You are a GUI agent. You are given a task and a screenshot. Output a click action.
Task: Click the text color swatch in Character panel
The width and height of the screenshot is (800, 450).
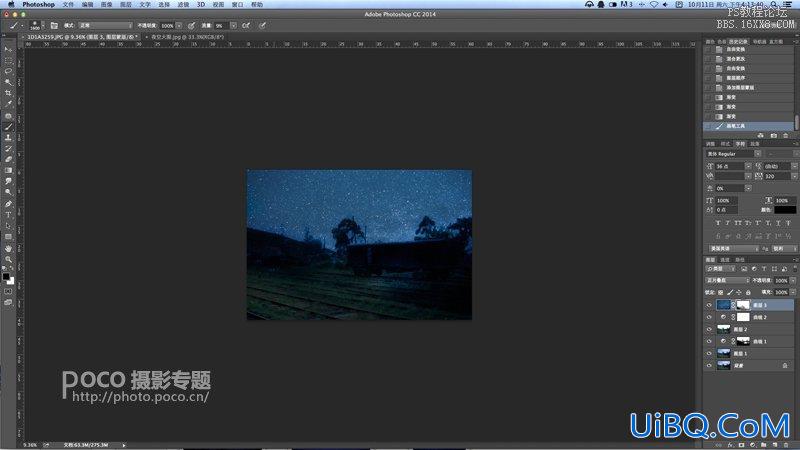coord(785,210)
